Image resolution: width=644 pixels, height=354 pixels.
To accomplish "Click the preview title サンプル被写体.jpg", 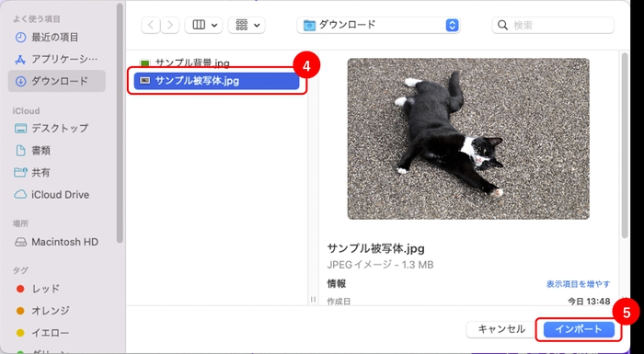I will [x=375, y=248].
